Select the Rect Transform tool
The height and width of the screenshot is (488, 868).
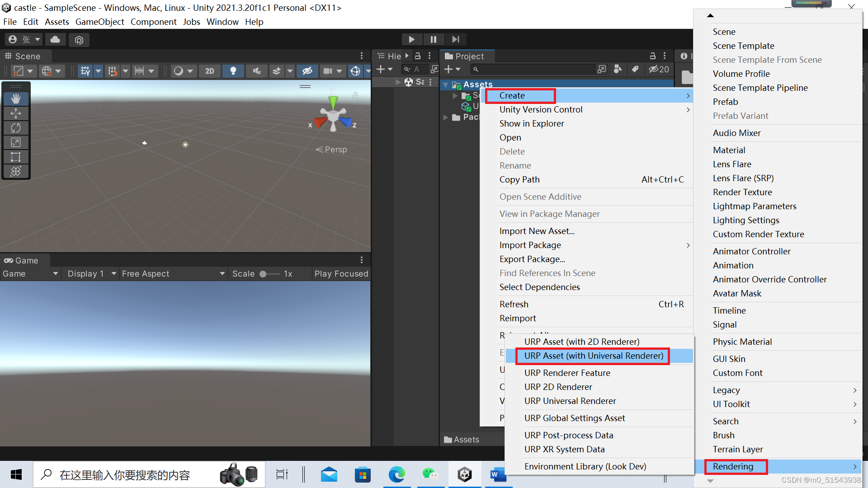pos(16,157)
